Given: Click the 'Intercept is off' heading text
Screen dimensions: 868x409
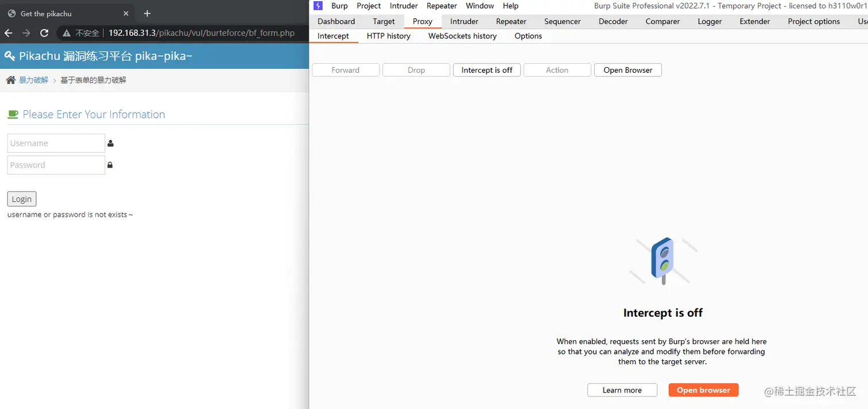Looking at the screenshot, I should [x=663, y=313].
